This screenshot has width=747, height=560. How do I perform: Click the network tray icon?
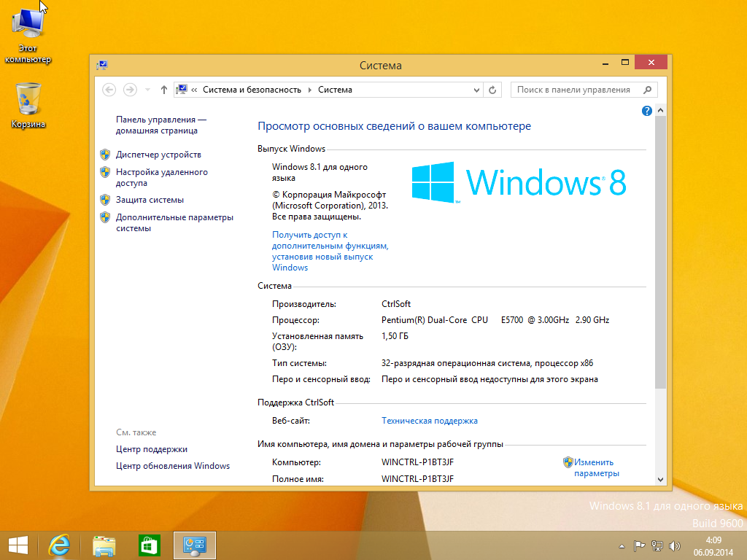(657, 546)
